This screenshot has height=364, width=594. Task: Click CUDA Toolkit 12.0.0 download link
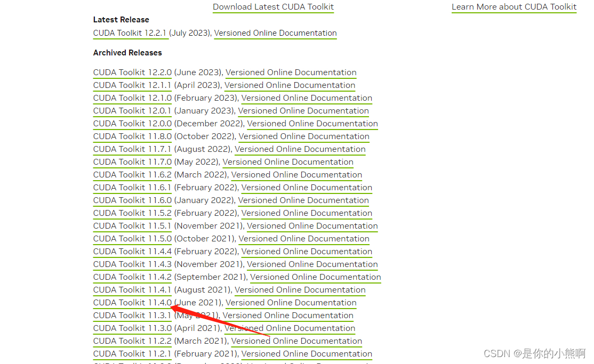coord(132,124)
